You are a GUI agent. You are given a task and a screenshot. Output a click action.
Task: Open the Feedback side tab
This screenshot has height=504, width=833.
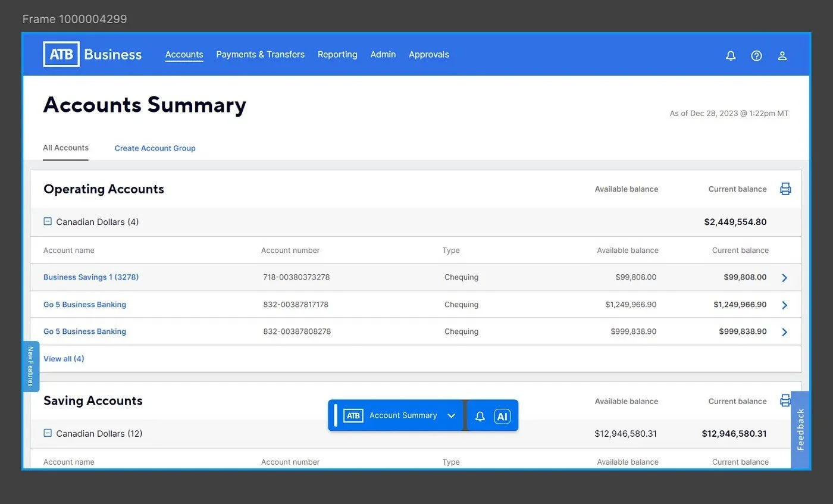800,430
